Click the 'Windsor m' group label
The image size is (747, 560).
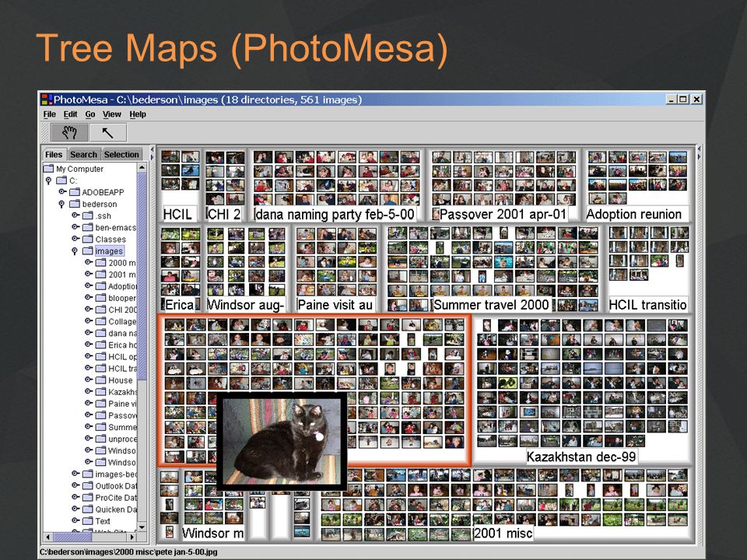point(213,533)
